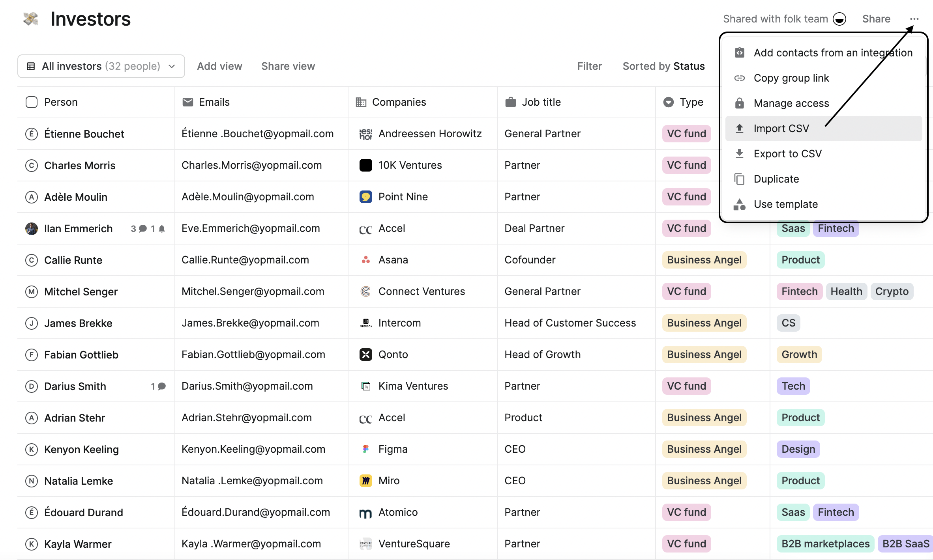Click Ilan Emmerich's reminder bell icon
This screenshot has width=933, height=560.
click(161, 229)
